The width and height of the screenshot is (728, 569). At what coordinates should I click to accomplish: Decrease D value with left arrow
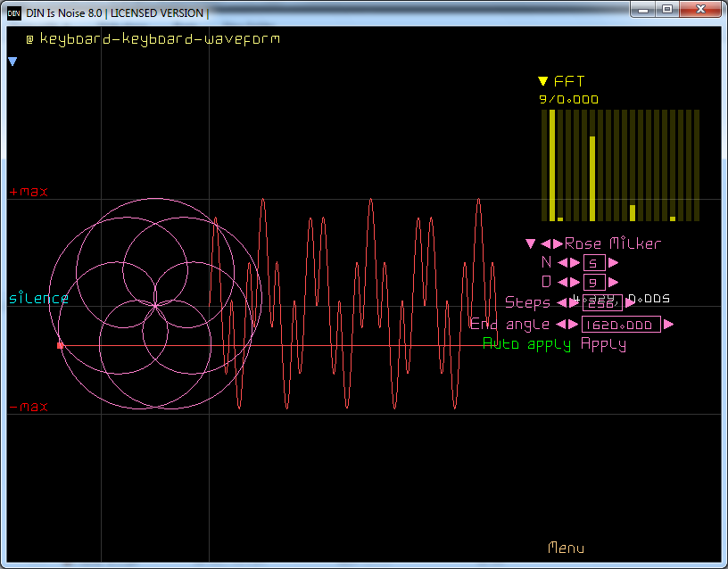pos(562,283)
